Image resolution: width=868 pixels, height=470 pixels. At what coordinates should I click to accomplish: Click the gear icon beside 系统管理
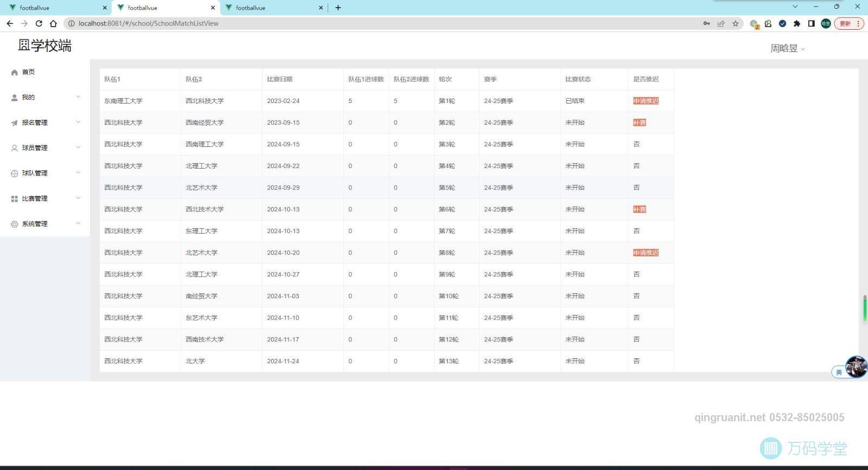pyautogui.click(x=15, y=224)
